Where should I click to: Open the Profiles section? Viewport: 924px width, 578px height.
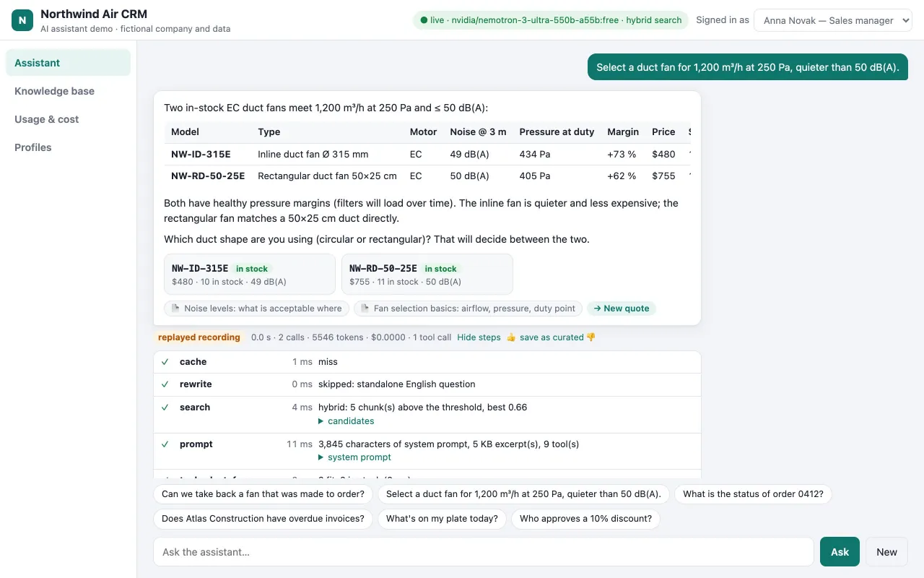(x=68, y=147)
